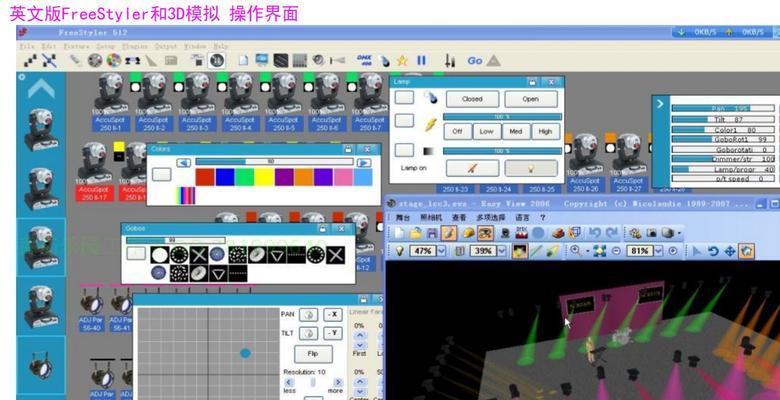Click the gray grid panel toolbar icon
Viewport: 780px width, 400px height.
pyautogui.click(x=299, y=61)
